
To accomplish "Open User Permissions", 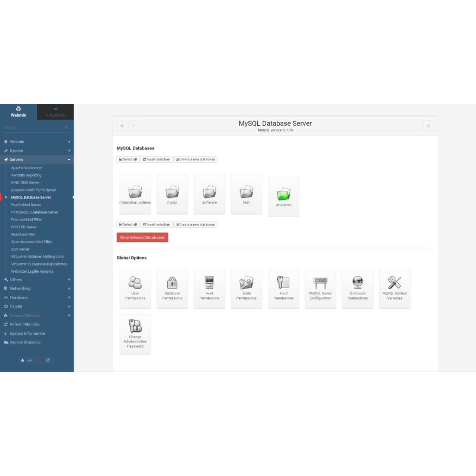I will [135, 288].
